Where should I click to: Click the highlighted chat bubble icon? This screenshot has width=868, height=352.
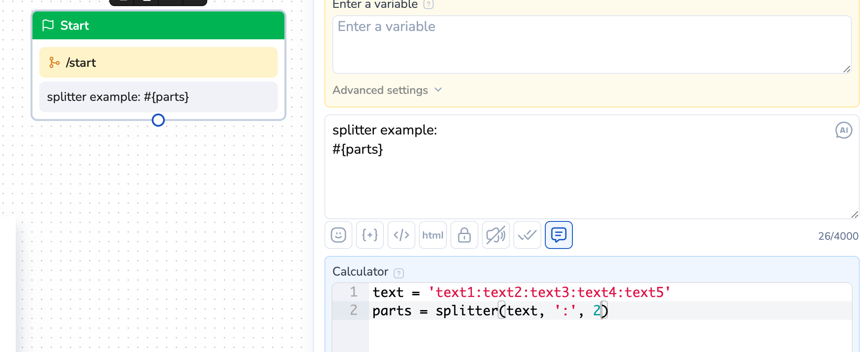[x=559, y=235]
